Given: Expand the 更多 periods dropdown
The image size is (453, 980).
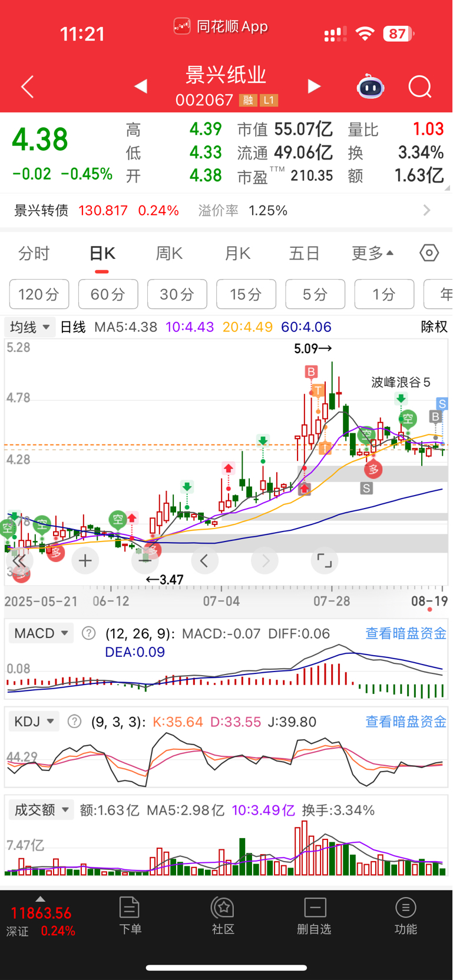Looking at the screenshot, I should click(x=372, y=254).
